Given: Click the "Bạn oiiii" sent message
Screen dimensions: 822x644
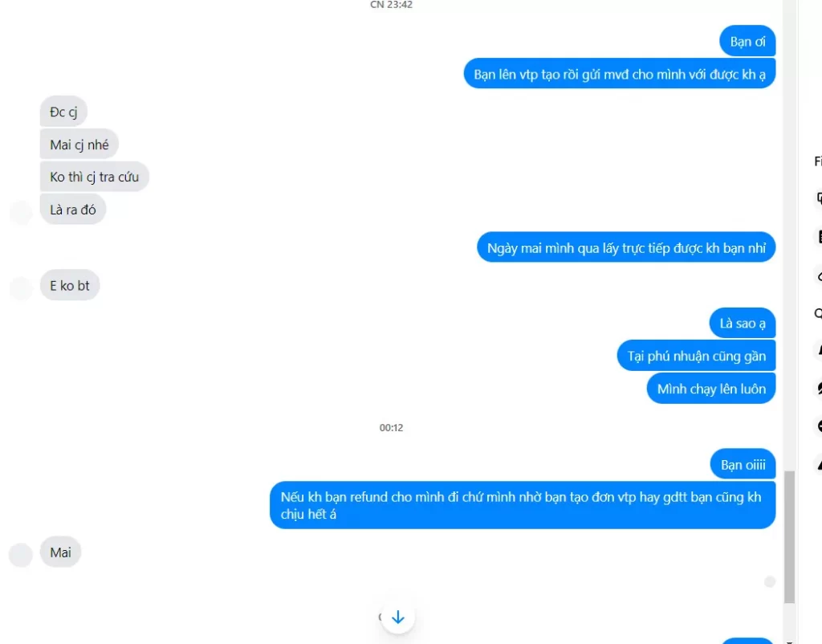Looking at the screenshot, I should [x=743, y=464].
